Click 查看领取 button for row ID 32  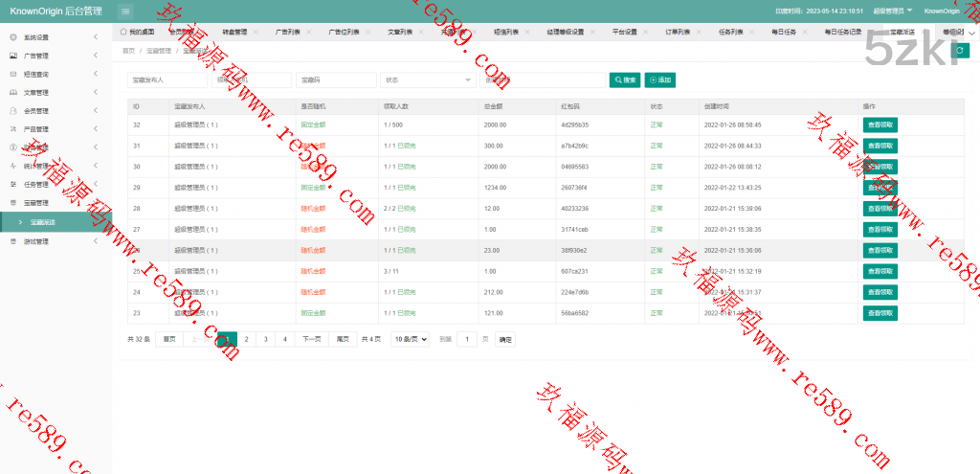point(880,124)
